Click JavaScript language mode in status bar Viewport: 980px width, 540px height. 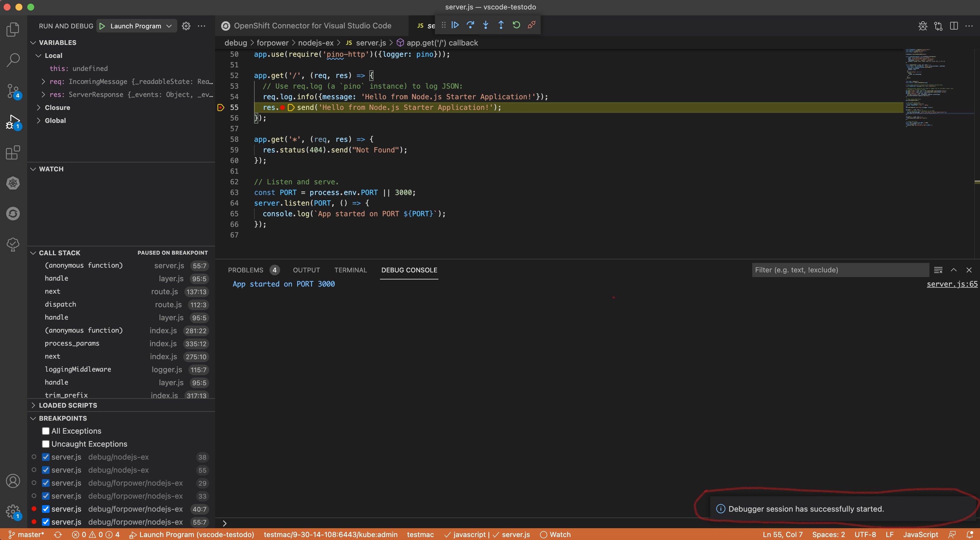[921, 534]
